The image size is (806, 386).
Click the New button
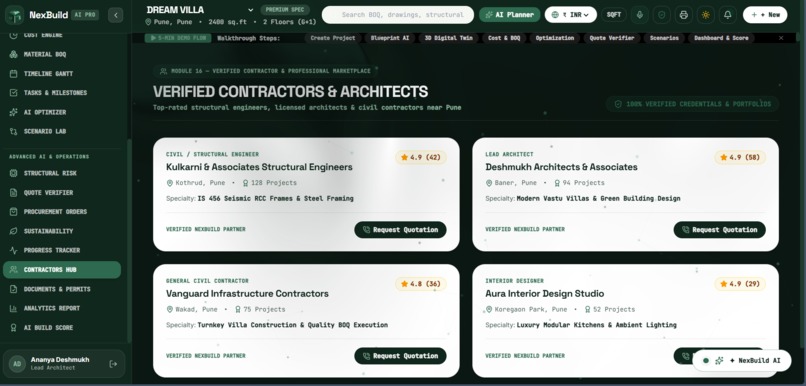click(x=765, y=15)
